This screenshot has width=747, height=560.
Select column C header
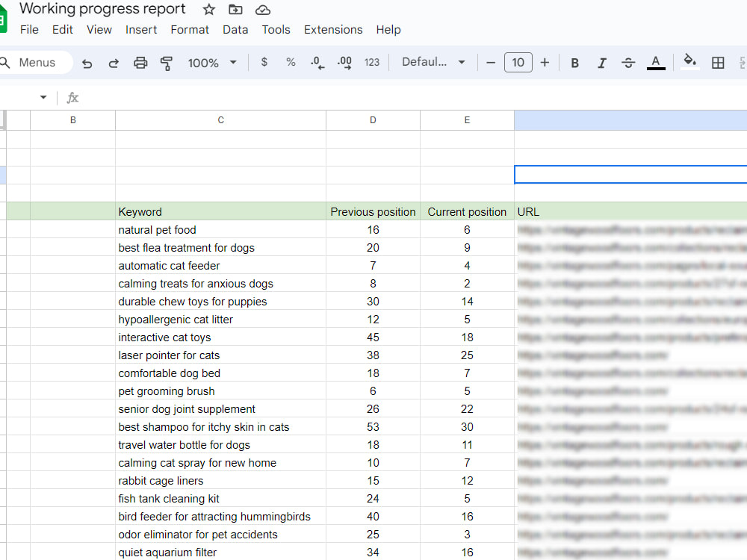tap(220, 120)
